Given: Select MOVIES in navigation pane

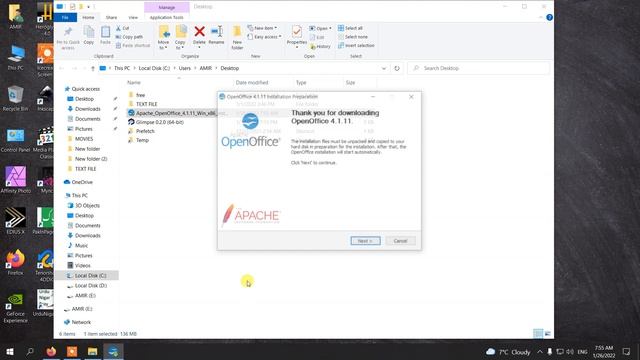Looking at the screenshot, I should [x=84, y=139].
